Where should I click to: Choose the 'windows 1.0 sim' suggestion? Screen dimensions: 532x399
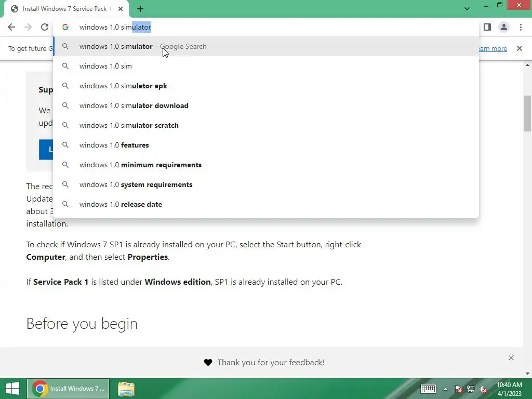click(x=266, y=66)
